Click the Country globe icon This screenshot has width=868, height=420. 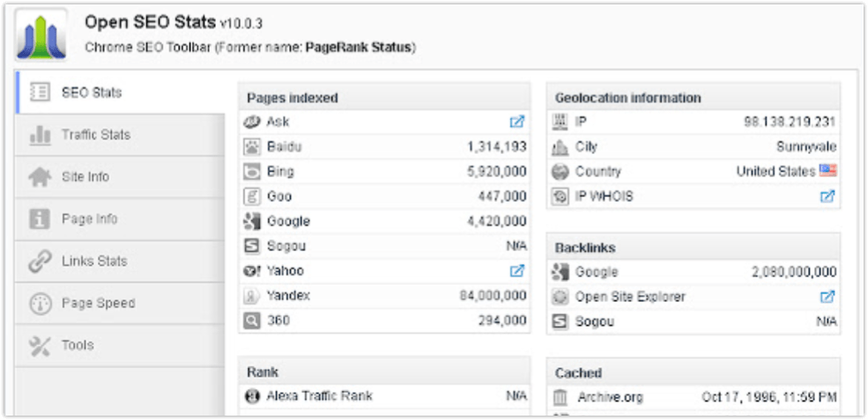tap(560, 172)
